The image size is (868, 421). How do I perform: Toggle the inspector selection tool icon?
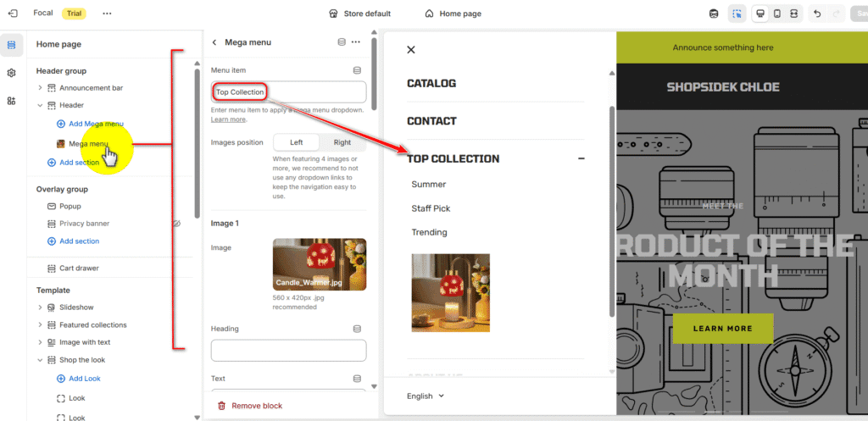point(737,14)
